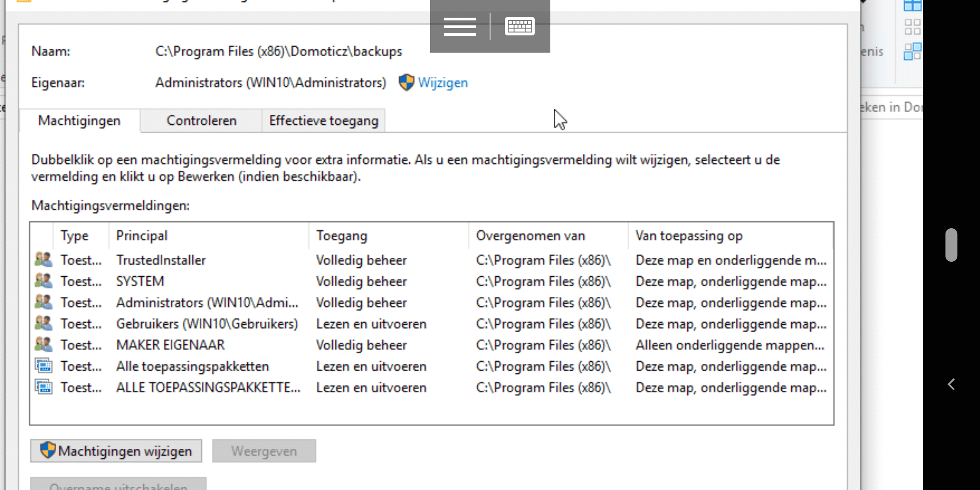The height and width of the screenshot is (490, 980).
Task: Click the Alle toepassingspakketten package icon
Action: tap(44, 366)
